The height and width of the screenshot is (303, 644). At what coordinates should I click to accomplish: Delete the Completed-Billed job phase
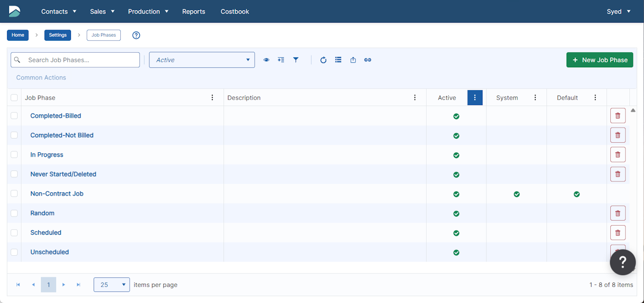pos(618,116)
